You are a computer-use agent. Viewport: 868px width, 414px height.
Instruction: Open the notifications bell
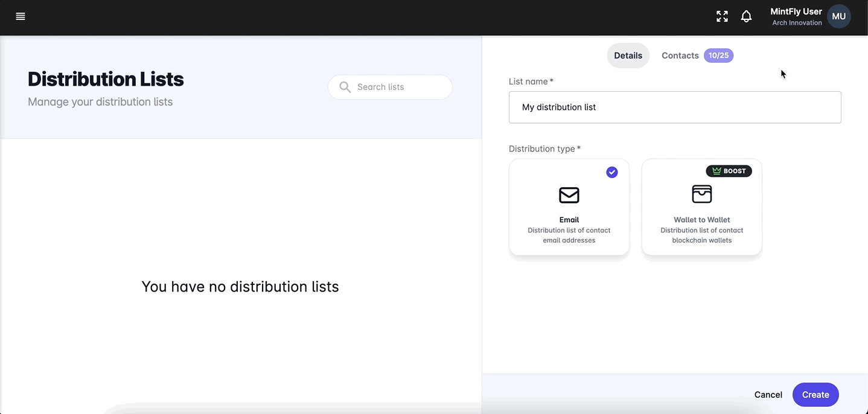(747, 16)
